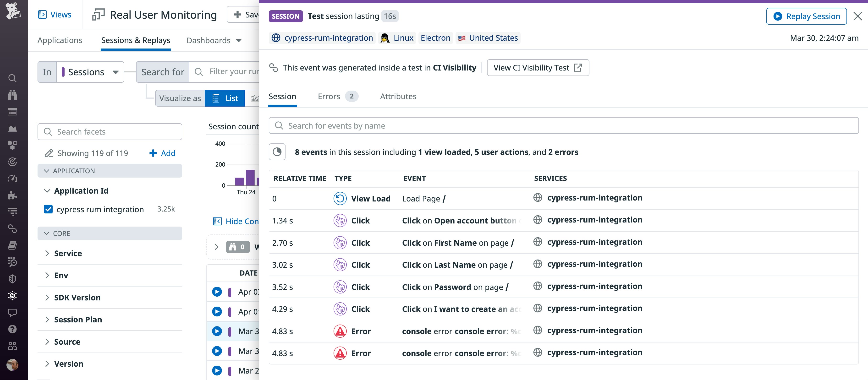Select the List visualization toggle
Image resolution: width=868 pixels, height=380 pixels.
tap(225, 98)
